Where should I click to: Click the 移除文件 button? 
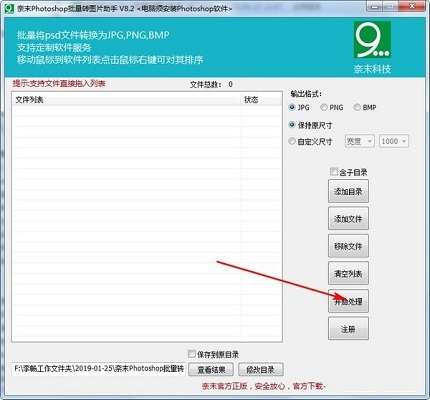click(x=348, y=246)
